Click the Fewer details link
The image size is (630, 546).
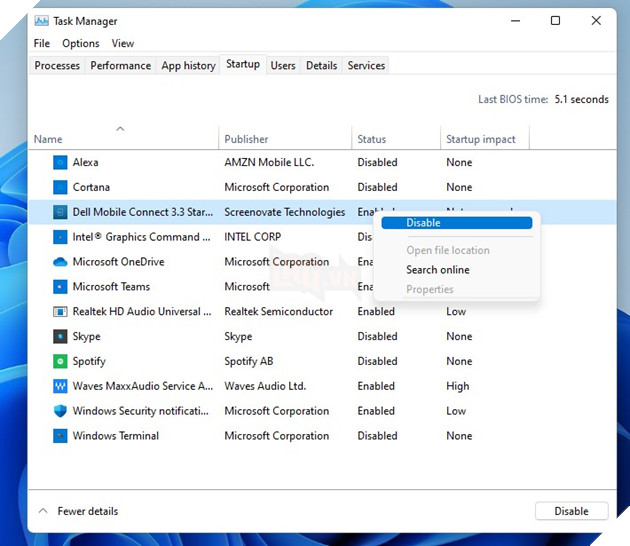[88, 511]
